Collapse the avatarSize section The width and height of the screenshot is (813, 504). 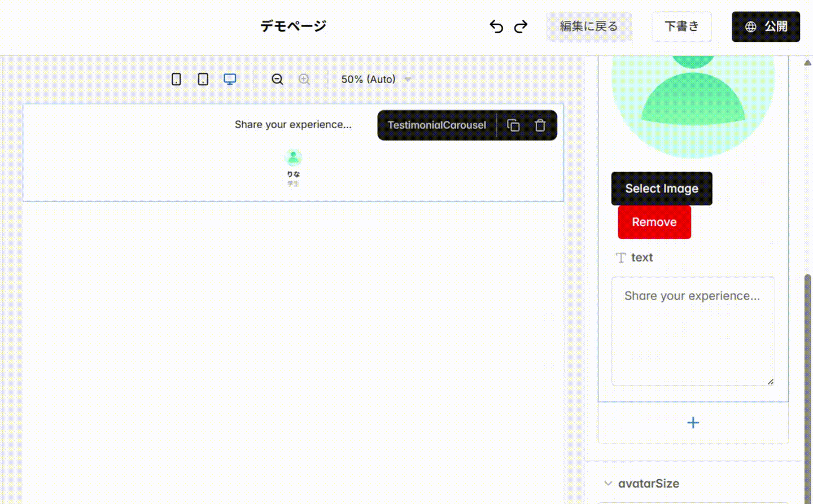[x=608, y=483]
